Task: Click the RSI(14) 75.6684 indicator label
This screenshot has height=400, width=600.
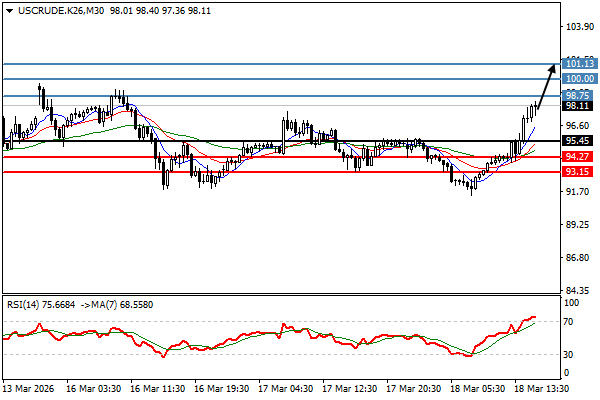Action: tap(42, 303)
